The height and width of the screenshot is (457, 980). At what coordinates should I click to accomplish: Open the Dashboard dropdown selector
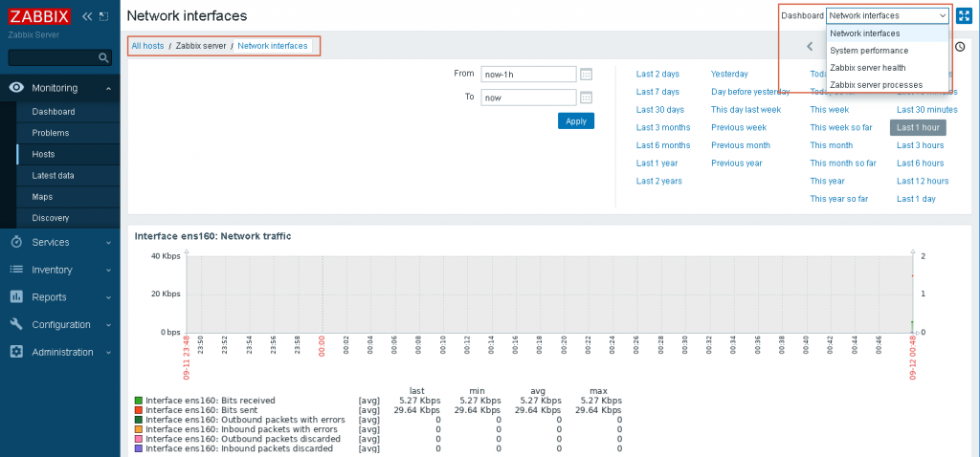click(x=887, y=15)
